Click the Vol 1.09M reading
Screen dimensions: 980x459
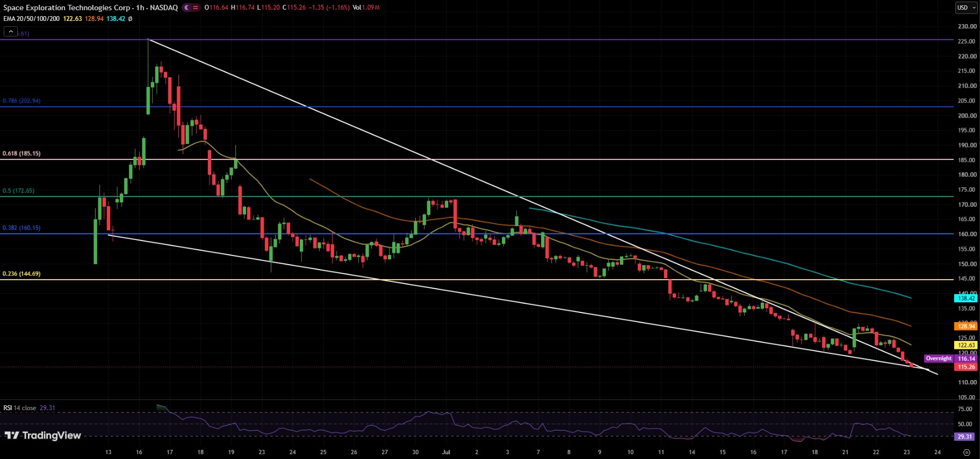(x=366, y=8)
